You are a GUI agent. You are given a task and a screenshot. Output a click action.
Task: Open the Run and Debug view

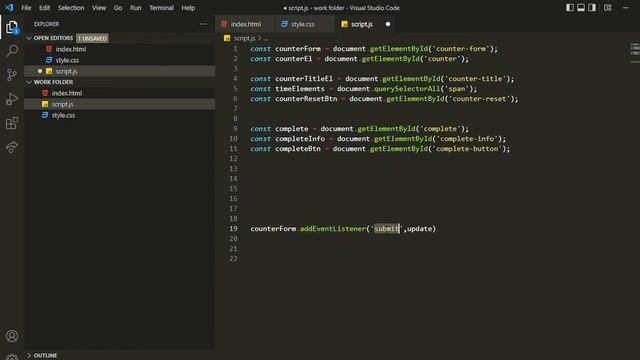pyautogui.click(x=12, y=99)
